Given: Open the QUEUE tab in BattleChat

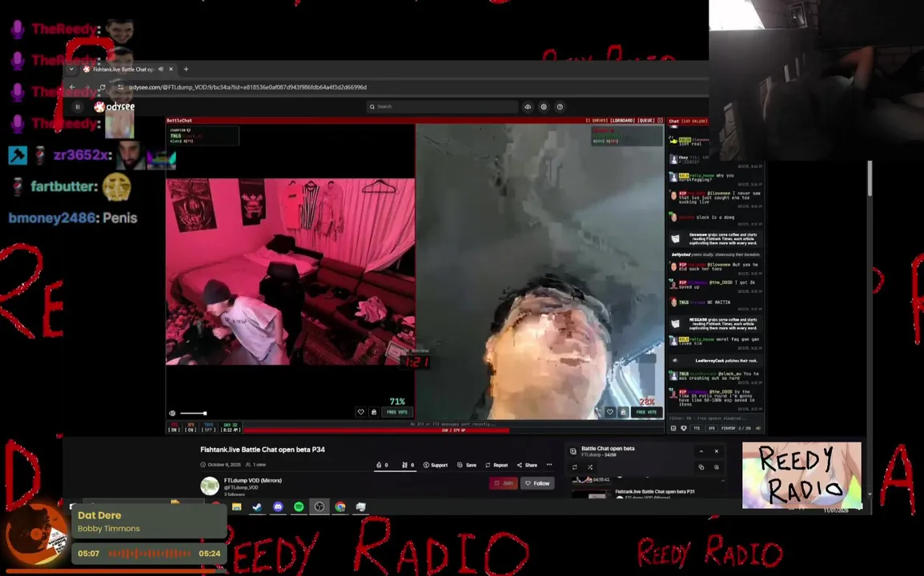Looking at the screenshot, I should click(646, 120).
